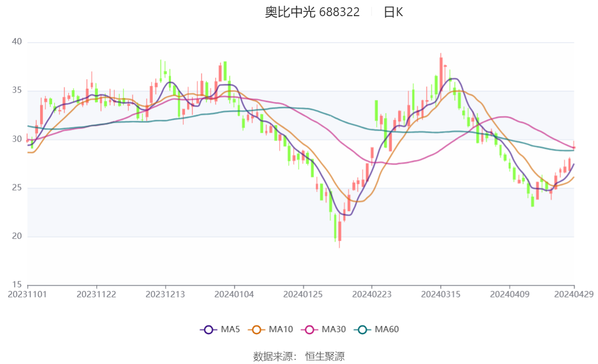Toggle the MA5 legend series
Viewport: 598px width, 364px height.
pos(220,329)
